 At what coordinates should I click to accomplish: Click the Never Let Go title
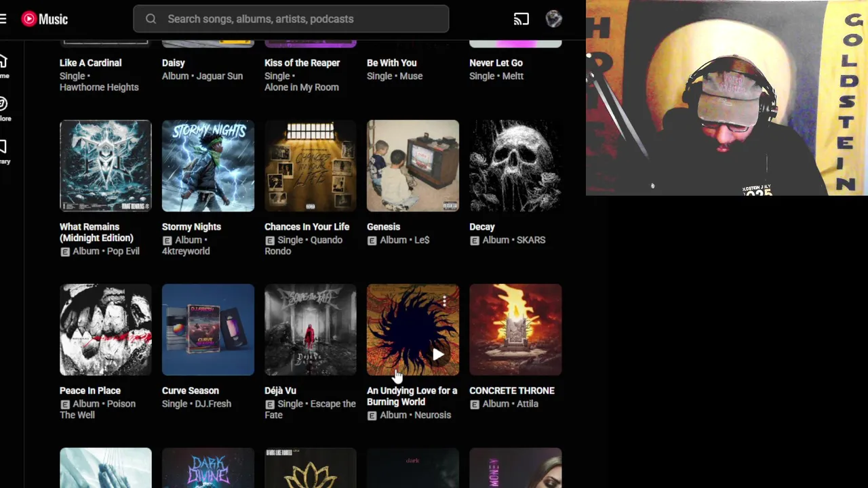point(496,62)
